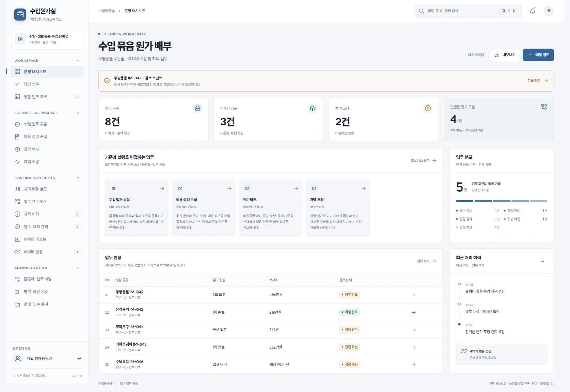Open arrow on 비용 증빙 수집 step card

pos(229,189)
